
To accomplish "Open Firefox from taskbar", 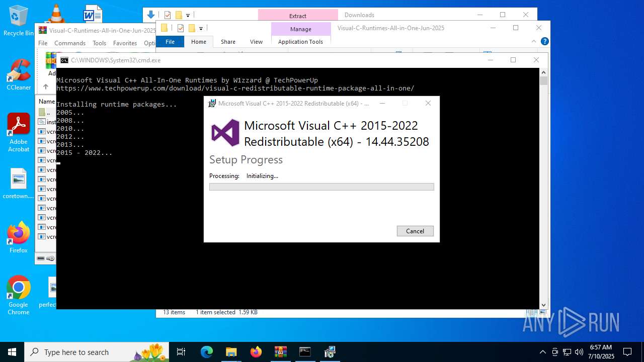I will click(x=256, y=352).
